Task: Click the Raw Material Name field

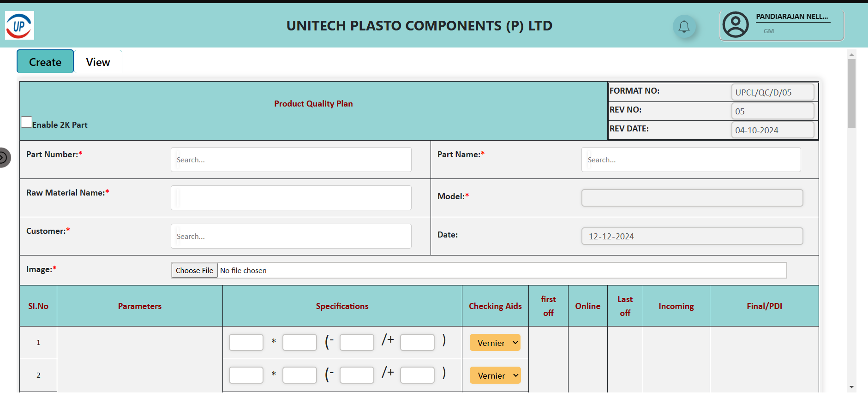Action: pos(291,198)
